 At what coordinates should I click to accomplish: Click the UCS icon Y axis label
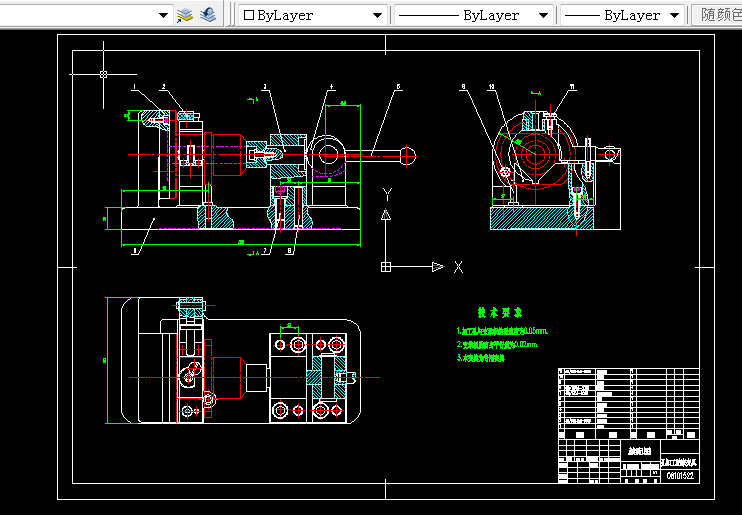[387, 195]
